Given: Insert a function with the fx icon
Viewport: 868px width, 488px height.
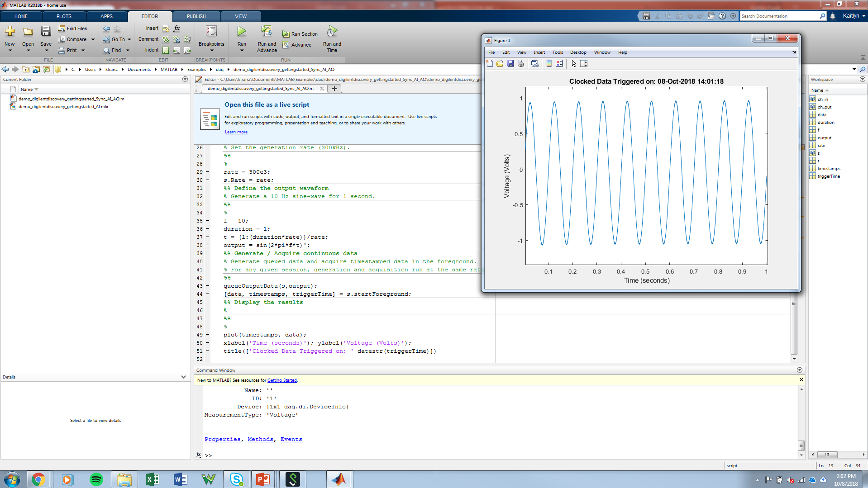Looking at the screenshot, I should (176, 28).
